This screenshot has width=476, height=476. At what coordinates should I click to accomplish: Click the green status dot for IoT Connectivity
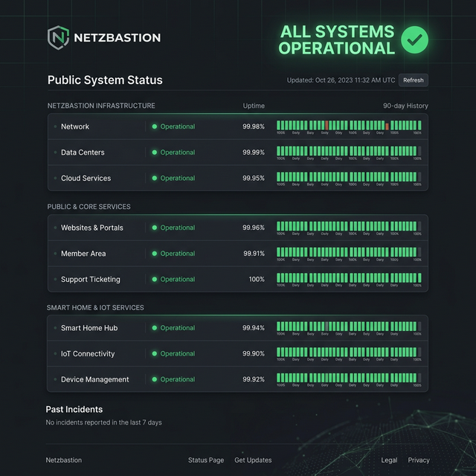[155, 354]
